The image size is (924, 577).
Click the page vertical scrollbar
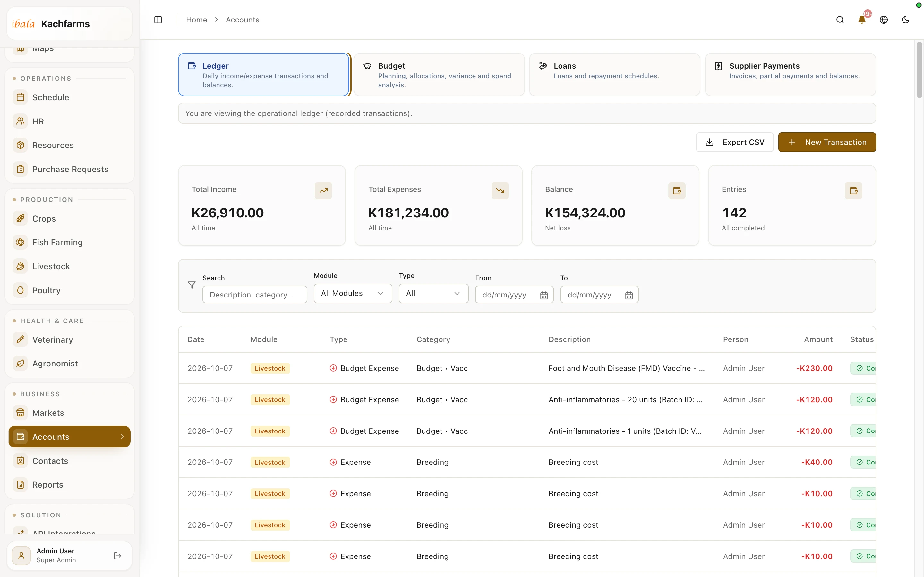pyautogui.click(x=919, y=70)
